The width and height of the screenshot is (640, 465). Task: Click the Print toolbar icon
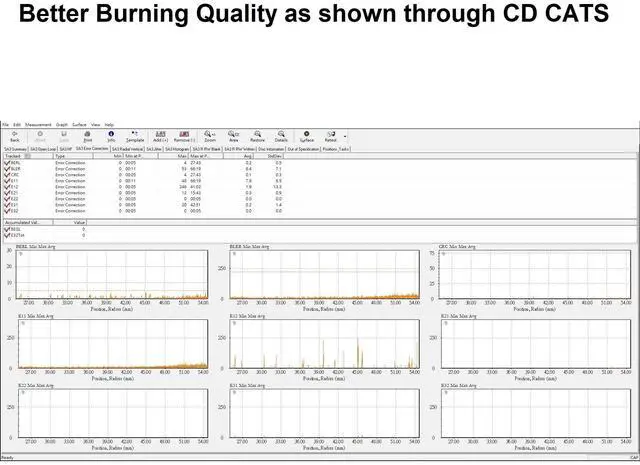click(x=87, y=136)
